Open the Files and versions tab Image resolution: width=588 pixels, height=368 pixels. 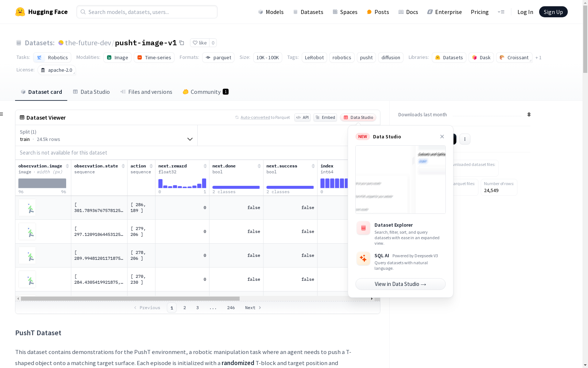click(146, 92)
